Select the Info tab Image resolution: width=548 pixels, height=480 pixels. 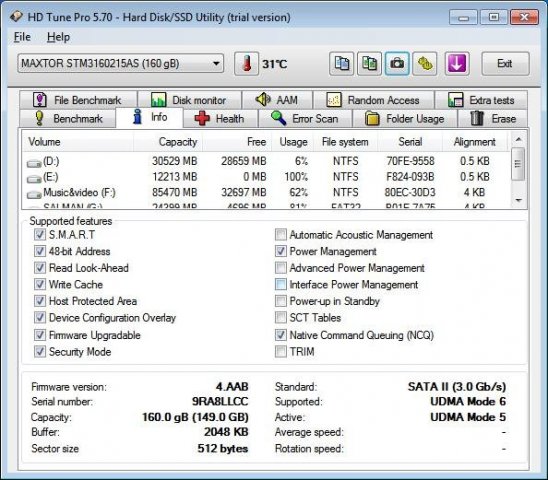point(150,117)
